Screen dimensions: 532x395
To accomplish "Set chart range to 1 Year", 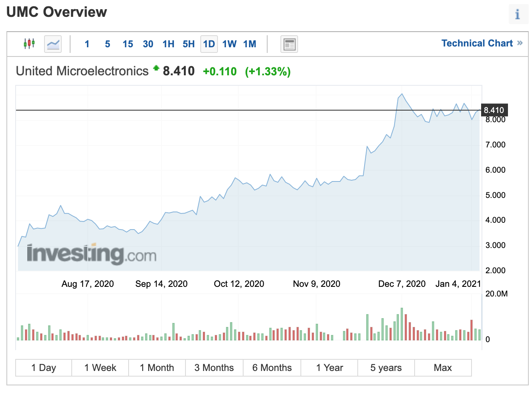I will (329, 368).
